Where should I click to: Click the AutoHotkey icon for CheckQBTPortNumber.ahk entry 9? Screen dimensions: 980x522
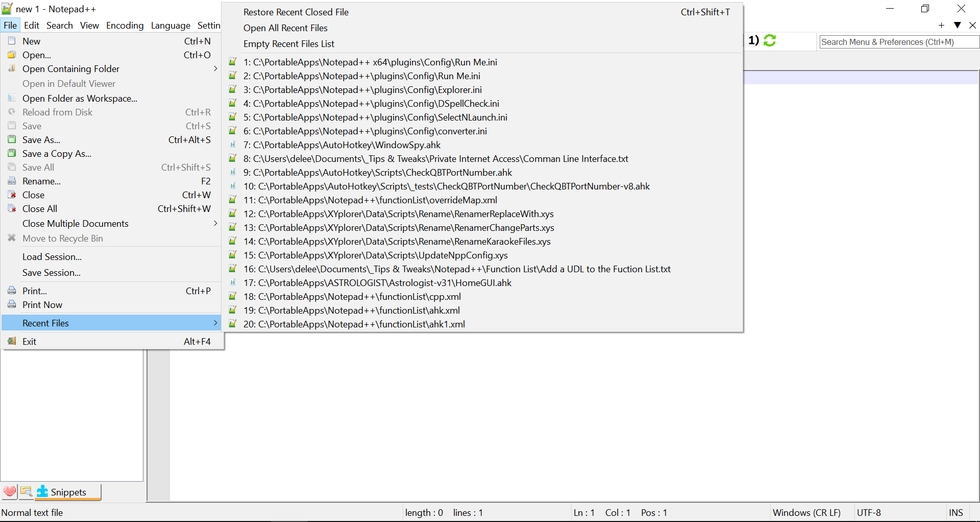(x=233, y=172)
